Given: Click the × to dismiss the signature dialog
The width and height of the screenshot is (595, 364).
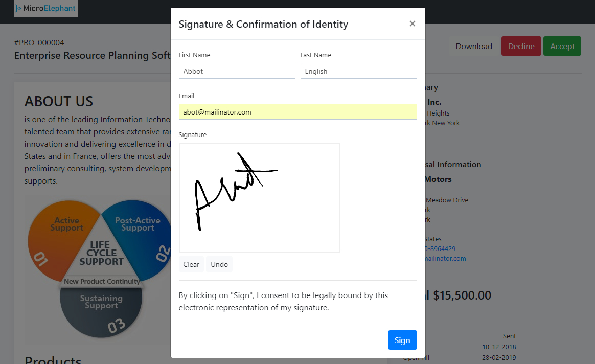Looking at the screenshot, I should (412, 24).
